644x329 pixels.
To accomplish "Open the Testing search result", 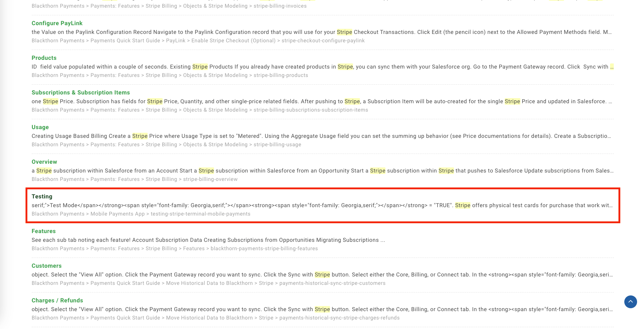I will pos(42,196).
